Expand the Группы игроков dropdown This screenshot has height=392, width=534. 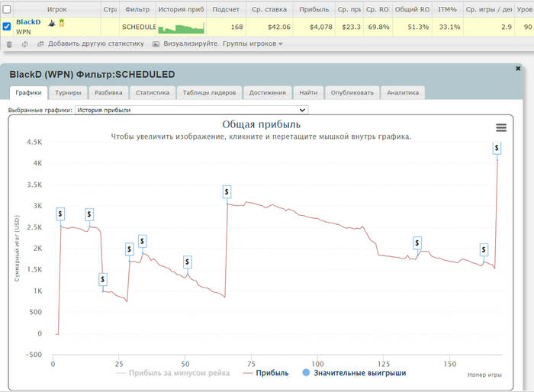[x=253, y=44]
